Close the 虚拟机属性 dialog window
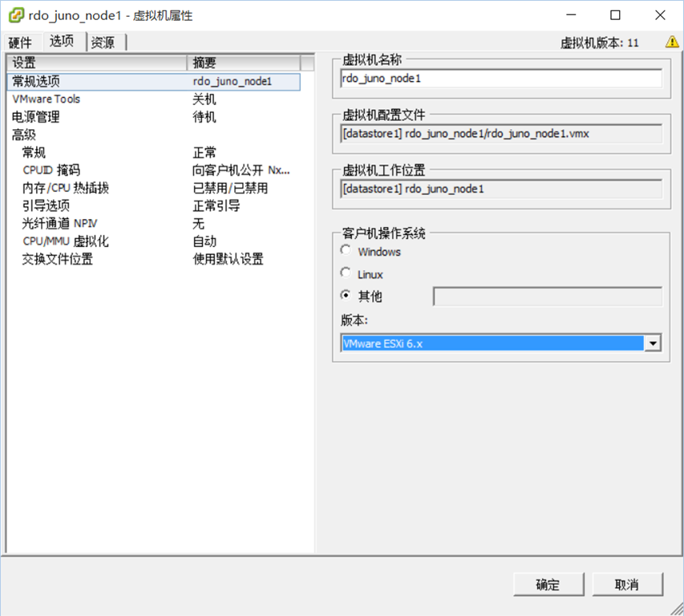The image size is (684, 616). click(x=660, y=15)
